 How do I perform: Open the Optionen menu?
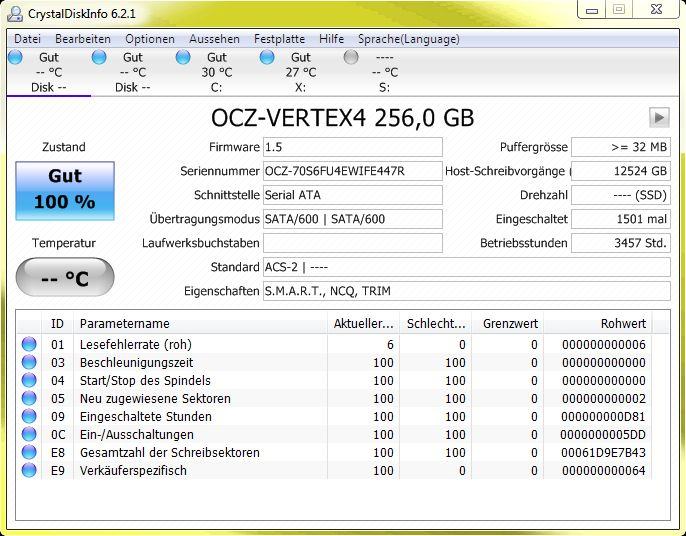[x=150, y=39]
